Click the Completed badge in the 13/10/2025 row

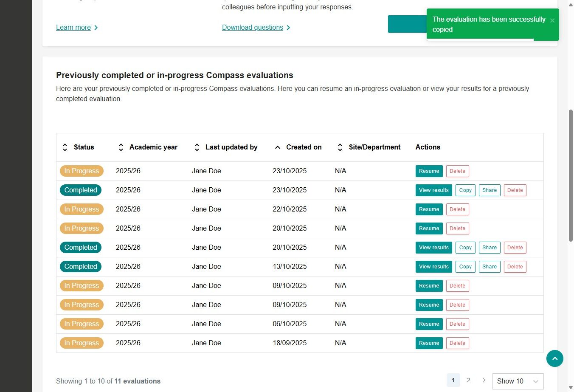point(81,267)
